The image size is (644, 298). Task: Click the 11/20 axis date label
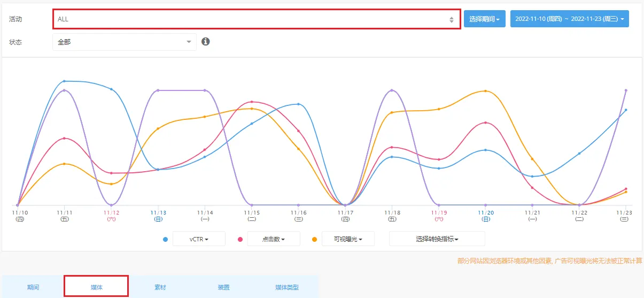pos(486,215)
